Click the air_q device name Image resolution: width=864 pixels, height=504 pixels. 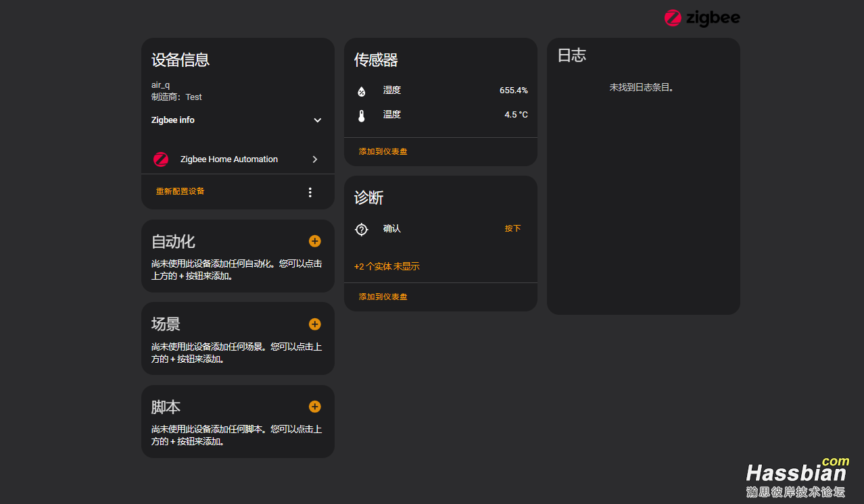[x=161, y=85]
